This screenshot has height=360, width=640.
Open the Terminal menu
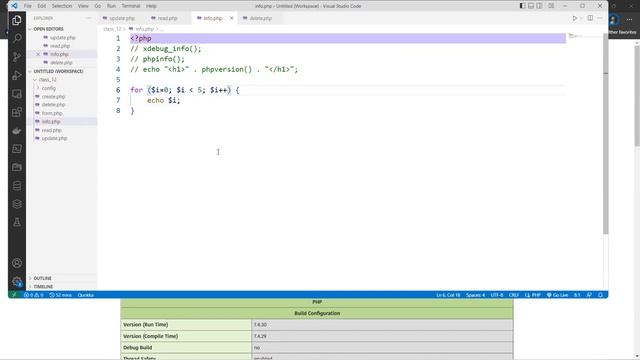[131, 6]
